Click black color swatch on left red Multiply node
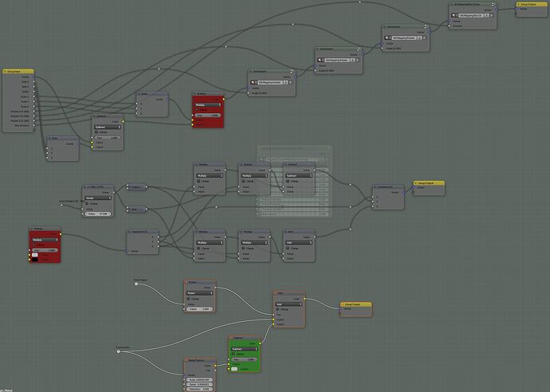 coord(35,260)
